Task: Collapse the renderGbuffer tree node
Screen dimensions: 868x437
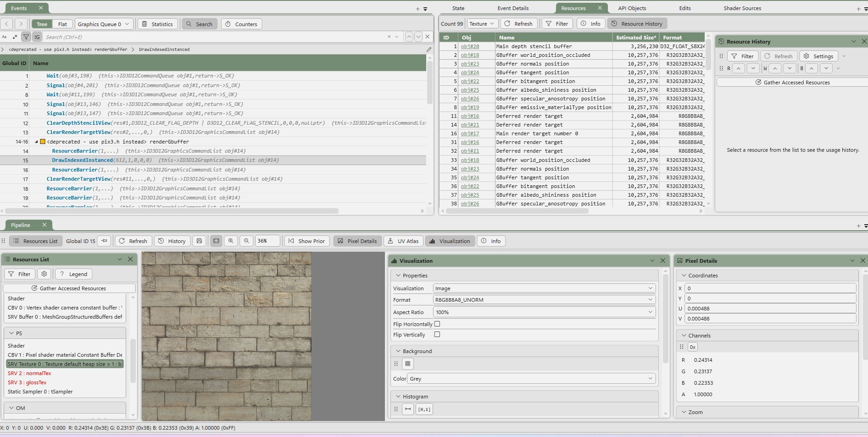Action: click(x=36, y=142)
